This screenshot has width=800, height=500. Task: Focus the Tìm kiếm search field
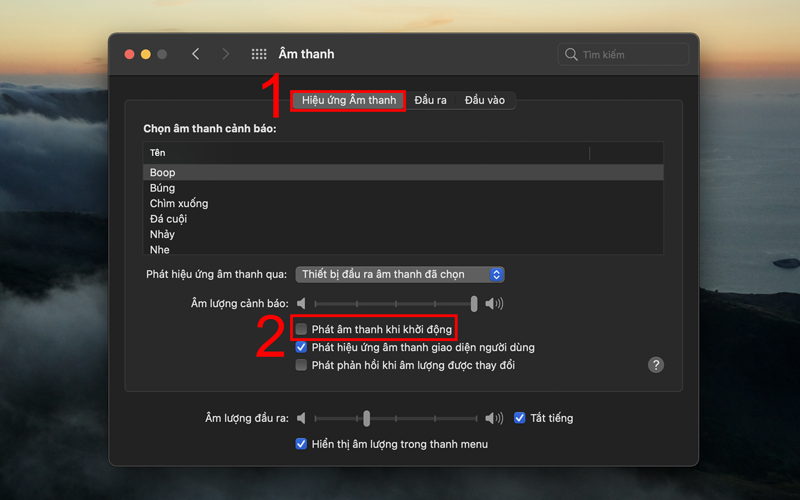(623, 55)
